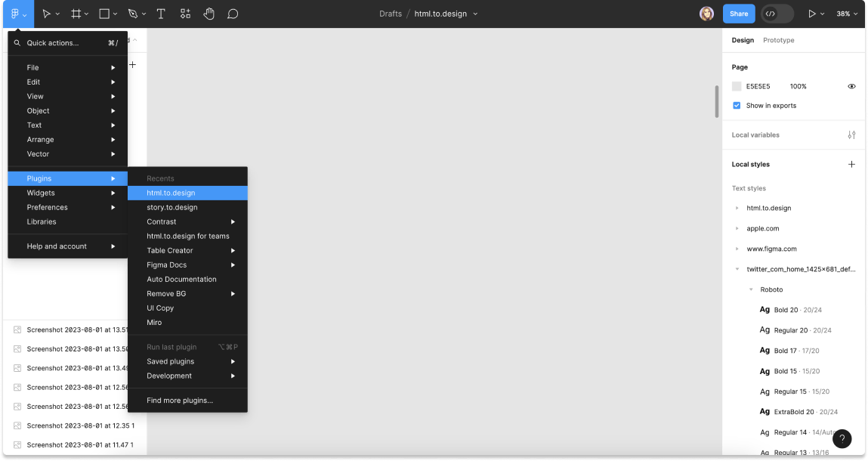
Task: Select the Frame tool
Action: coord(76,14)
